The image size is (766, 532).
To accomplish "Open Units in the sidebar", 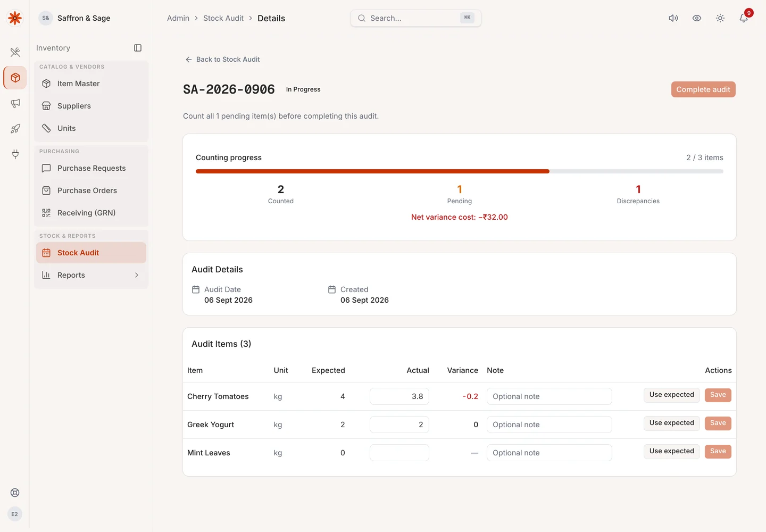I will point(91,128).
